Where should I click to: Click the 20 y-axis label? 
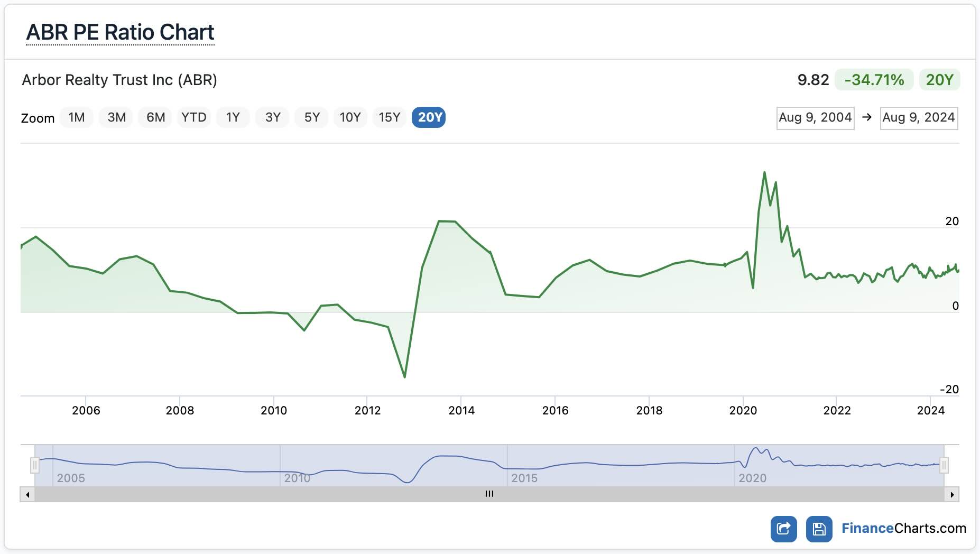click(x=951, y=221)
